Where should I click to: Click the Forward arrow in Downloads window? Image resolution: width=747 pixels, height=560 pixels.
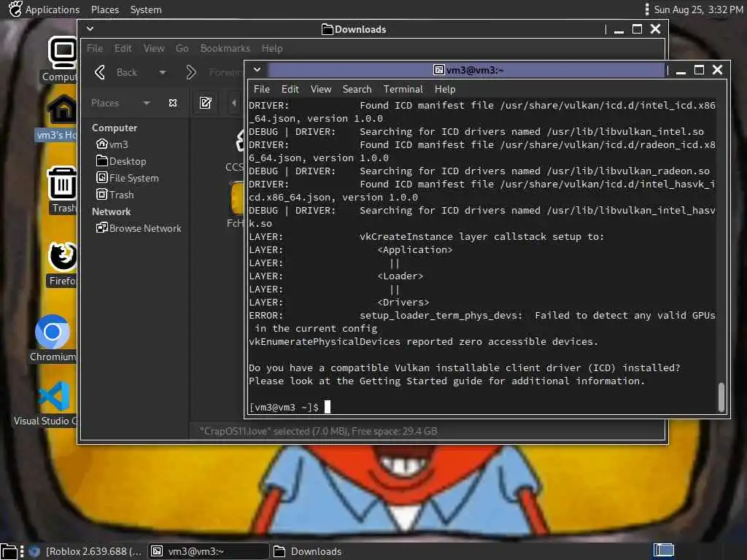pyautogui.click(x=191, y=72)
